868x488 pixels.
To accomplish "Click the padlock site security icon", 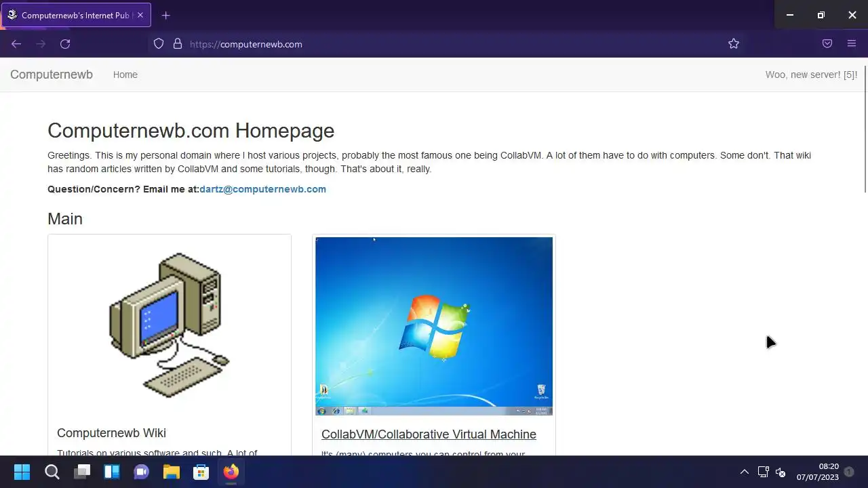I will tap(178, 44).
